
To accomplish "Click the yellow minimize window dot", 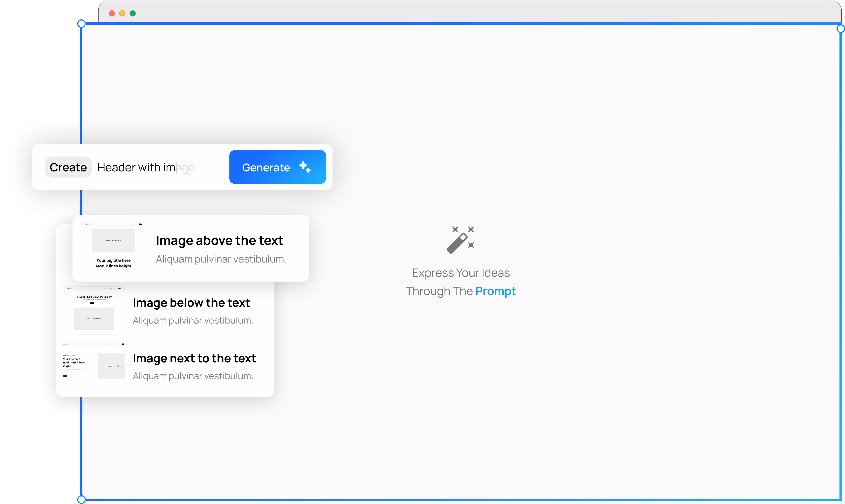I will 122,13.
